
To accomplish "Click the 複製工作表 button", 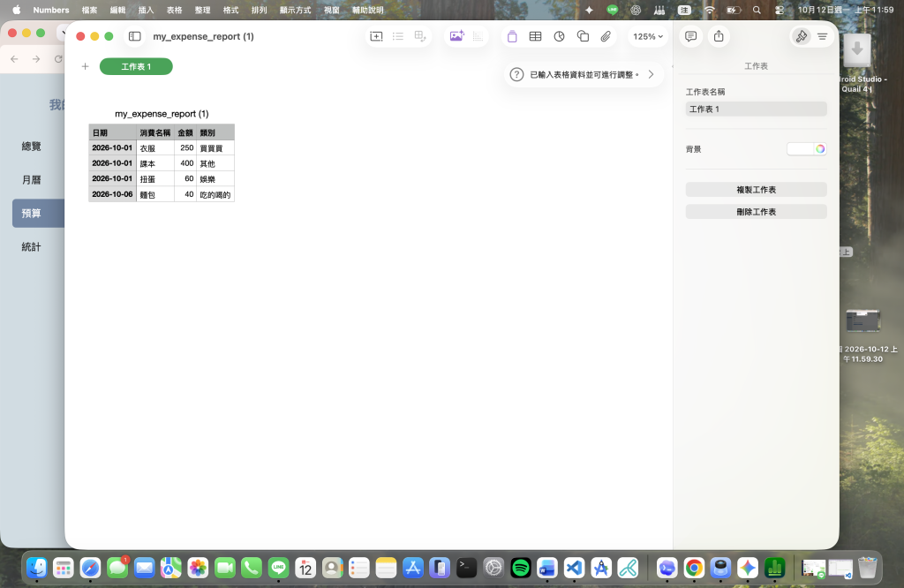I will 756,190.
